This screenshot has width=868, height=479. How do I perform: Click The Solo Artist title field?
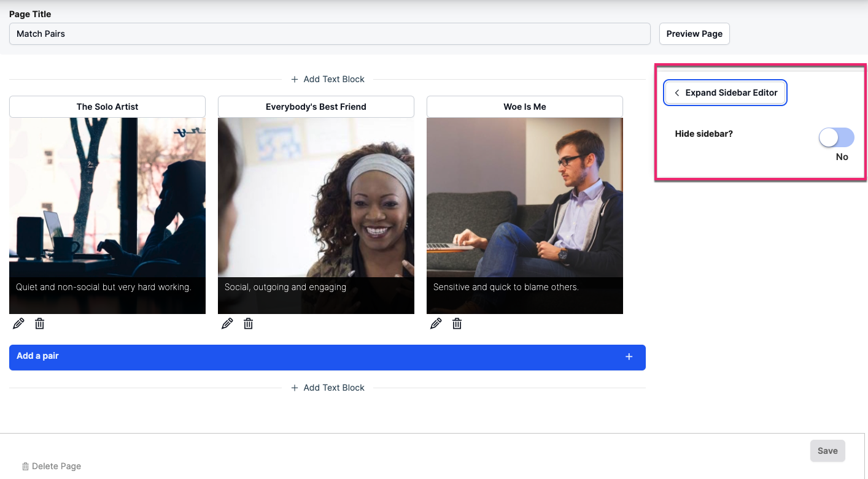[x=107, y=107]
